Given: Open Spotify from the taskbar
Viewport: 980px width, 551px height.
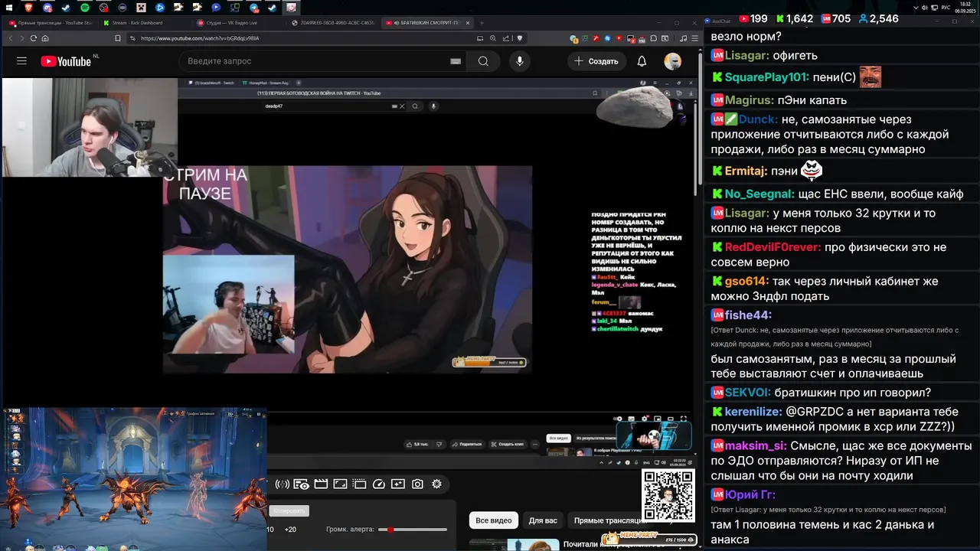Looking at the screenshot, I should (84, 7).
